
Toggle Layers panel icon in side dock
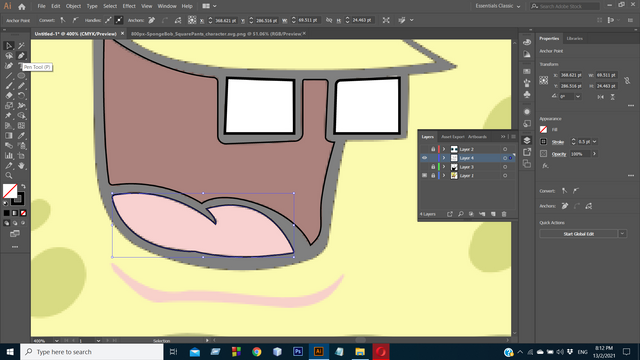[x=527, y=140]
